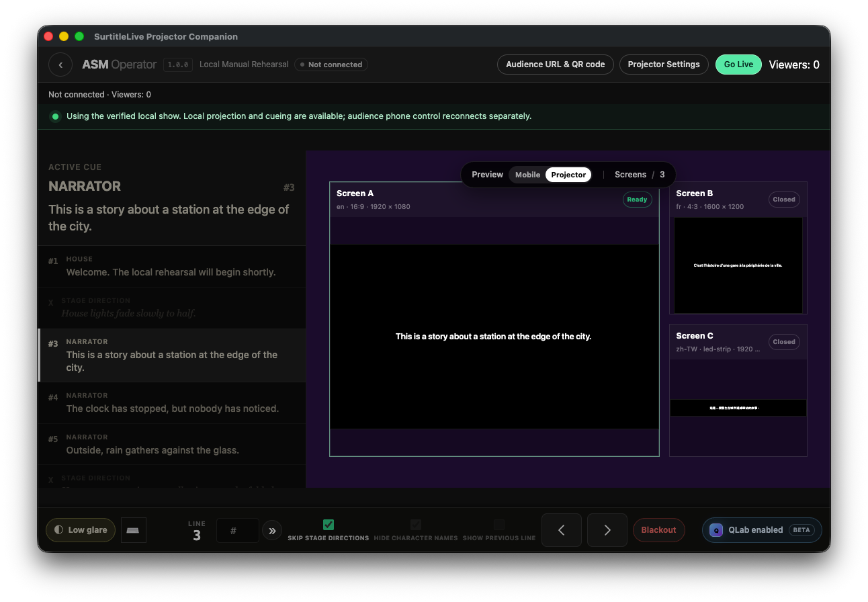Select cue #1 Welcome line
Viewport: 868px width, 602px height.
(172, 267)
